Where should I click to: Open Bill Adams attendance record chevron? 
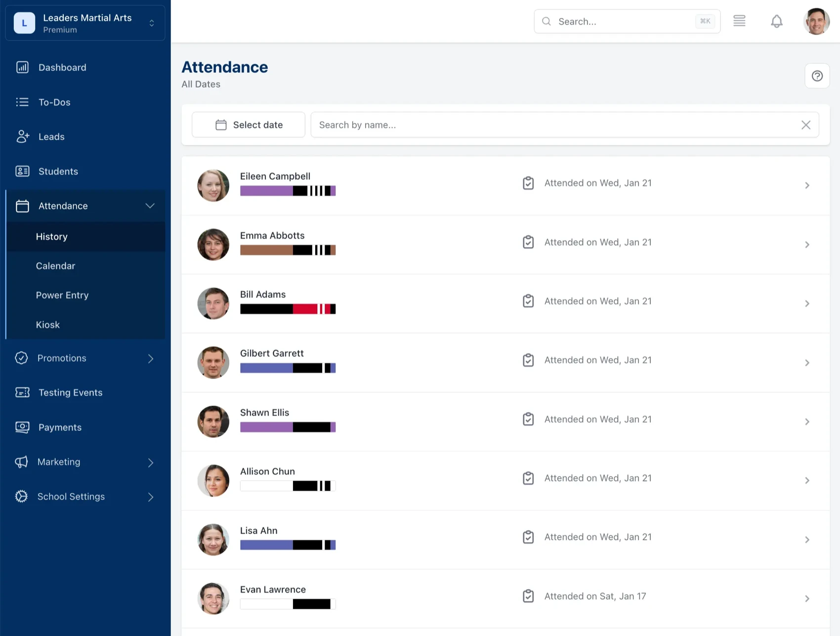click(807, 303)
